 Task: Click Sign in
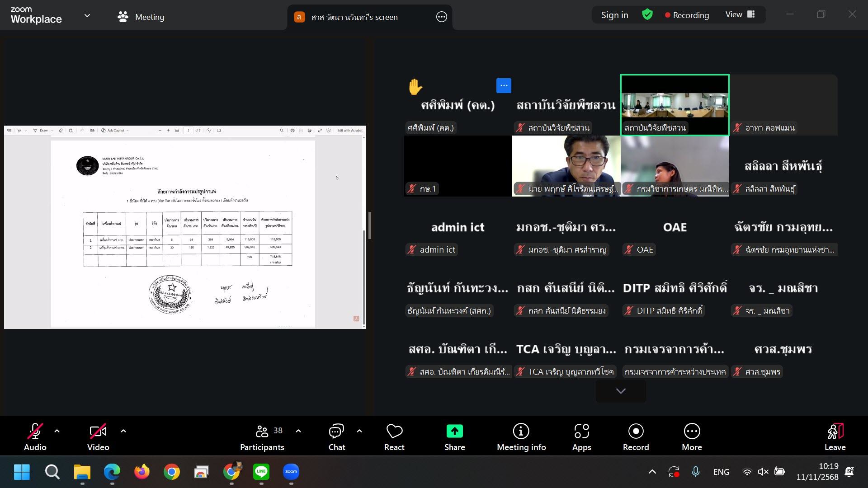tap(614, 15)
